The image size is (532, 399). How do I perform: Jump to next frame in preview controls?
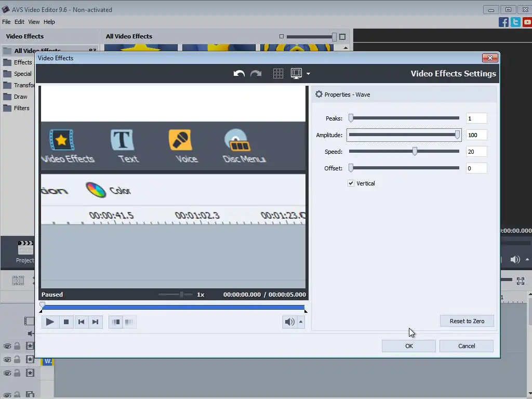(96, 322)
